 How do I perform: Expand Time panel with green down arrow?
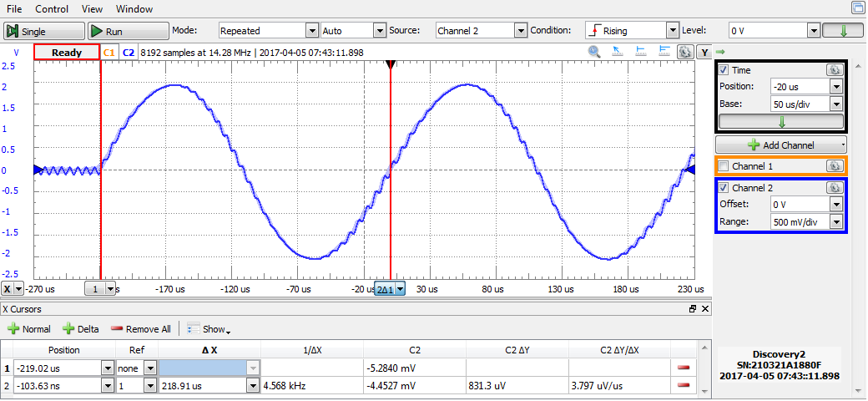click(x=781, y=121)
